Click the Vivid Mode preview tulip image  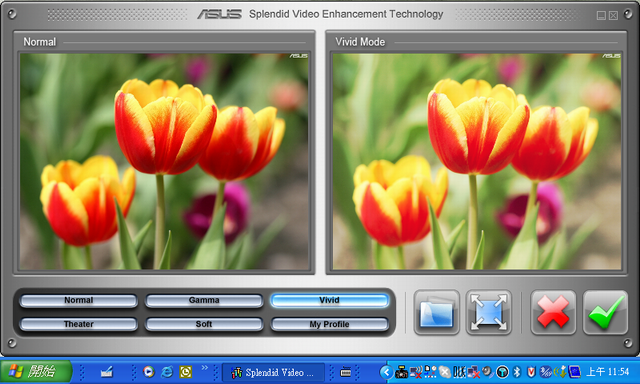[x=477, y=161]
